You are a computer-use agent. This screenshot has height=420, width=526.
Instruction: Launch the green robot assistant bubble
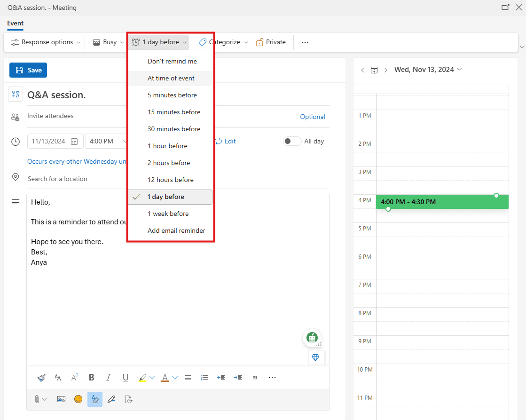[x=312, y=338]
